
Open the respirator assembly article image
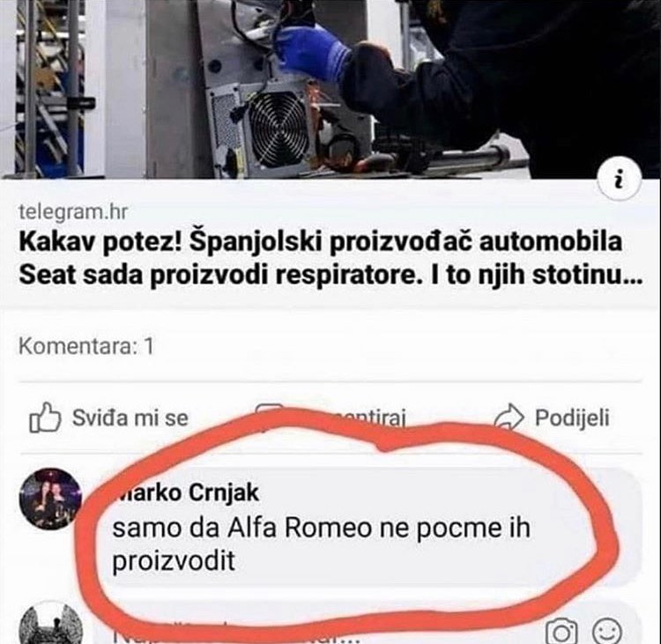coord(330,88)
